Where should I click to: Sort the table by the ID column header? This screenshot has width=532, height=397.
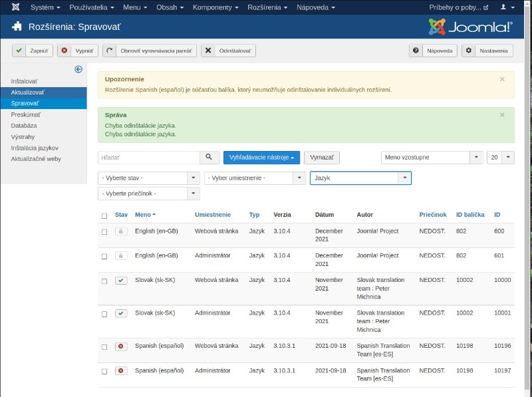click(x=497, y=214)
